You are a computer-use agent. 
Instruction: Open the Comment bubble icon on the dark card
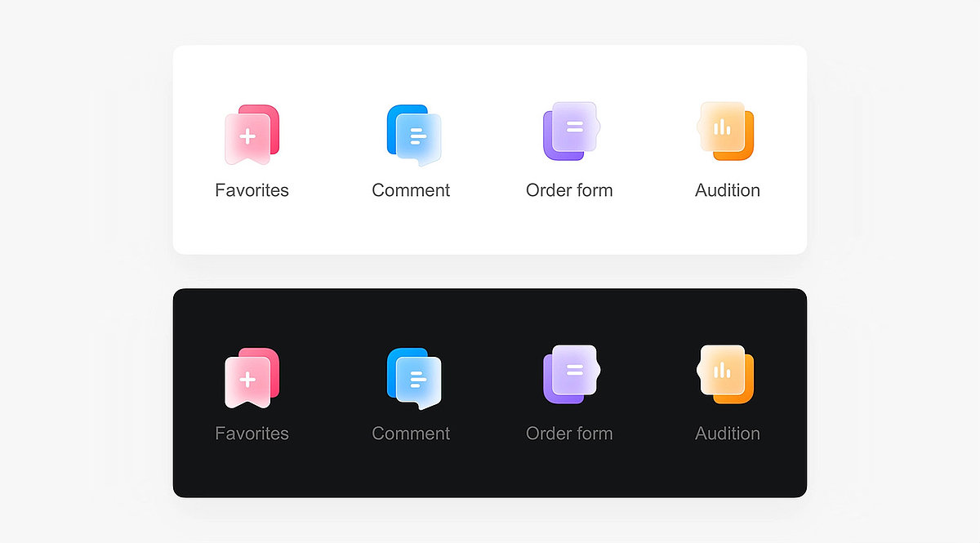(x=413, y=378)
